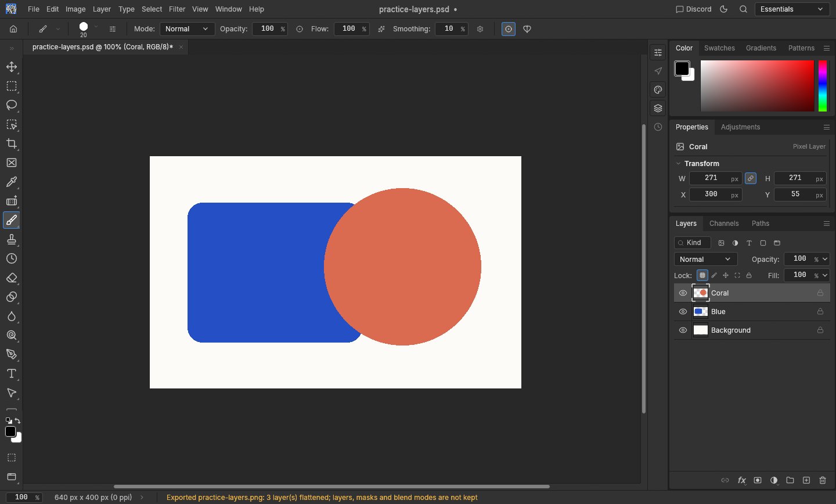Open the layer blend mode dropdown
The image size is (836, 504).
(706, 260)
